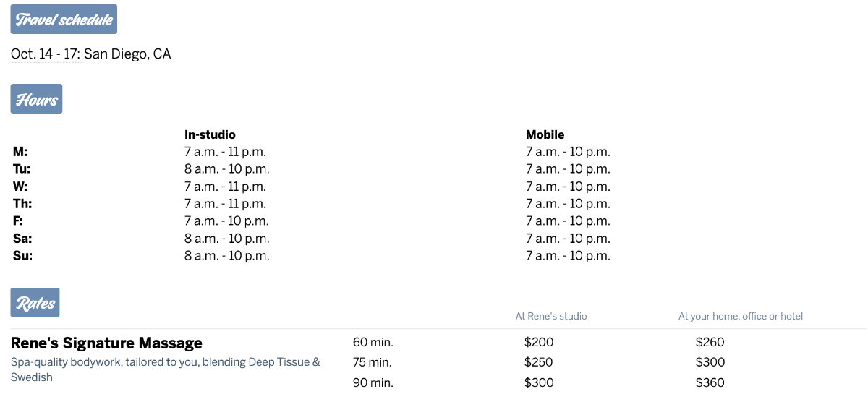The height and width of the screenshot is (415, 868).
Task: Select the 90 min. duration option
Action: click(373, 382)
